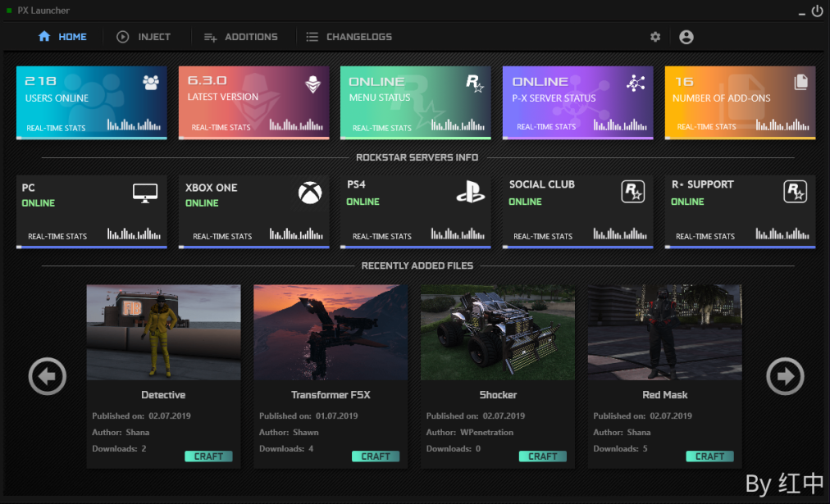Click the user account profile icon
830x504 pixels.
click(686, 37)
